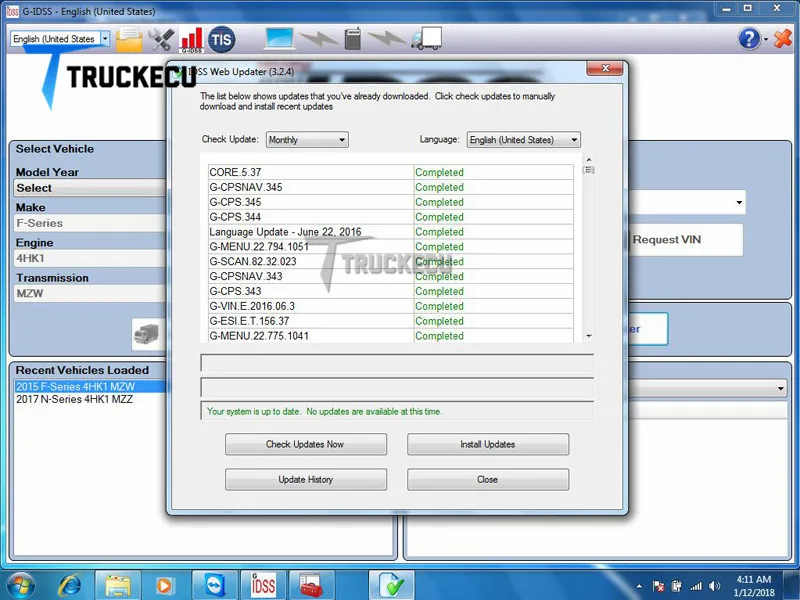
Task: Open the wrench and screwdriver tools icon
Action: [x=160, y=39]
